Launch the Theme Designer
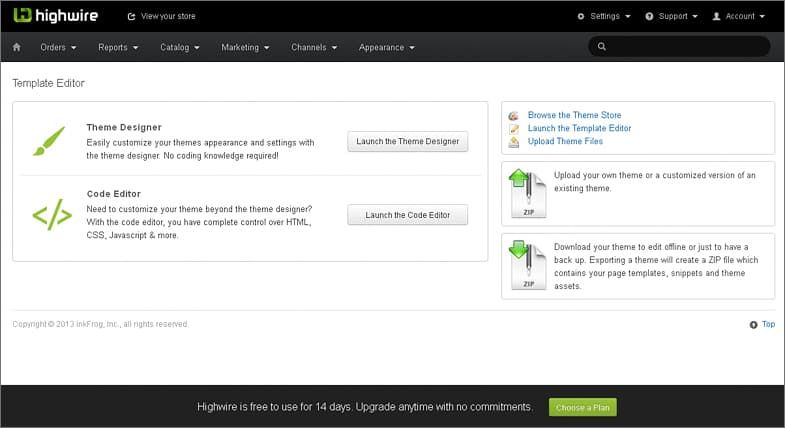Image resolution: width=785 pixels, height=428 pixels. tap(408, 142)
